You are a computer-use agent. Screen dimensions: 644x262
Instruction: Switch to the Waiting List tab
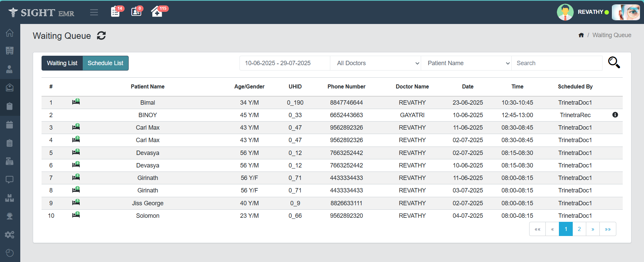(62, 63)
